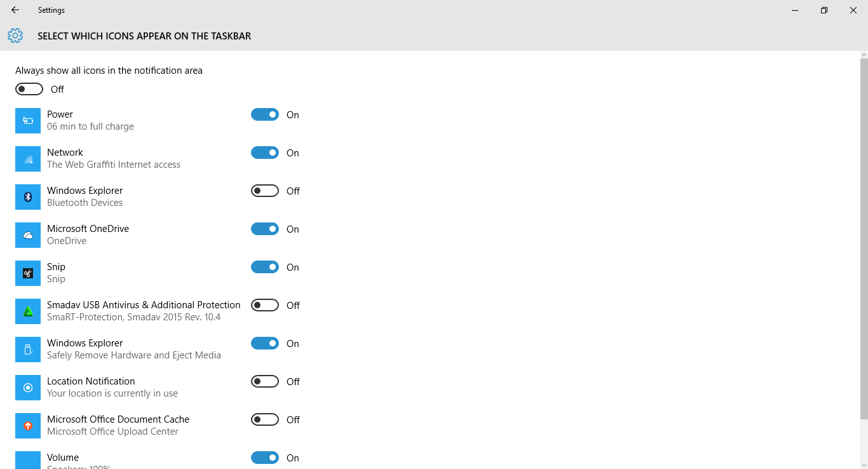Turn on Location Notification toggle
This screenshot has height=469, width=868.
click(265, 381)
